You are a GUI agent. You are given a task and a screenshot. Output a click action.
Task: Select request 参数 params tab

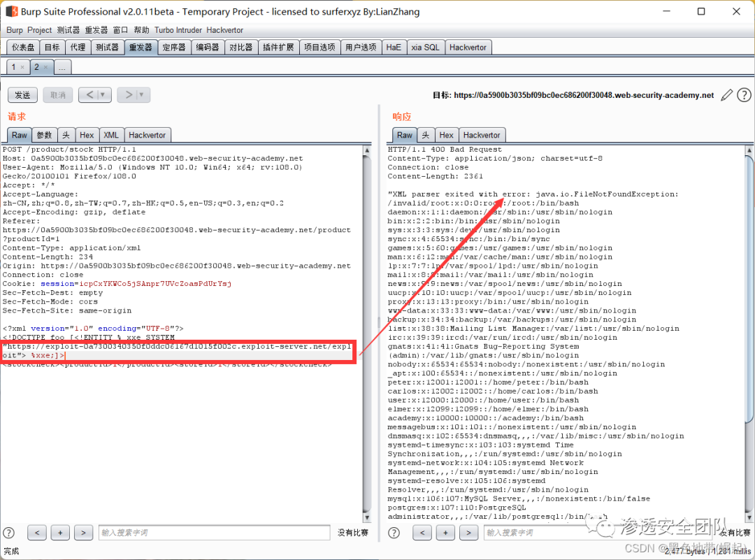coord(44,135)
